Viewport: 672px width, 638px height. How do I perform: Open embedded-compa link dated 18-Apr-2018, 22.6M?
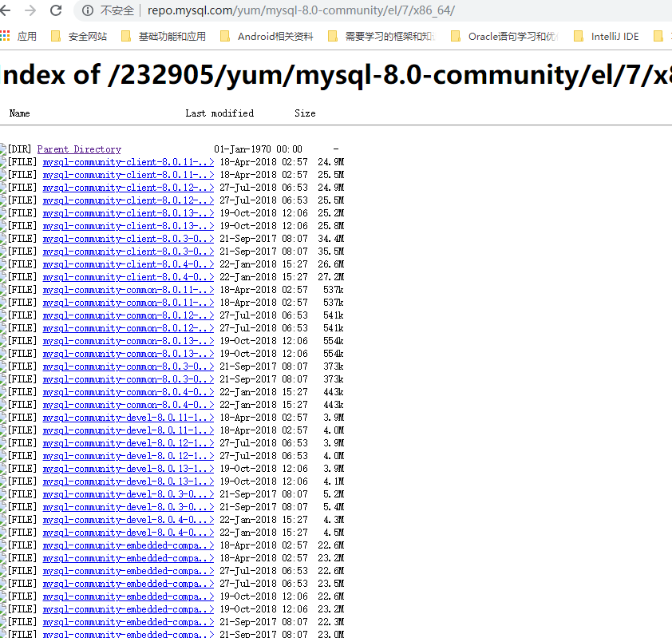(x=128, y=545)
